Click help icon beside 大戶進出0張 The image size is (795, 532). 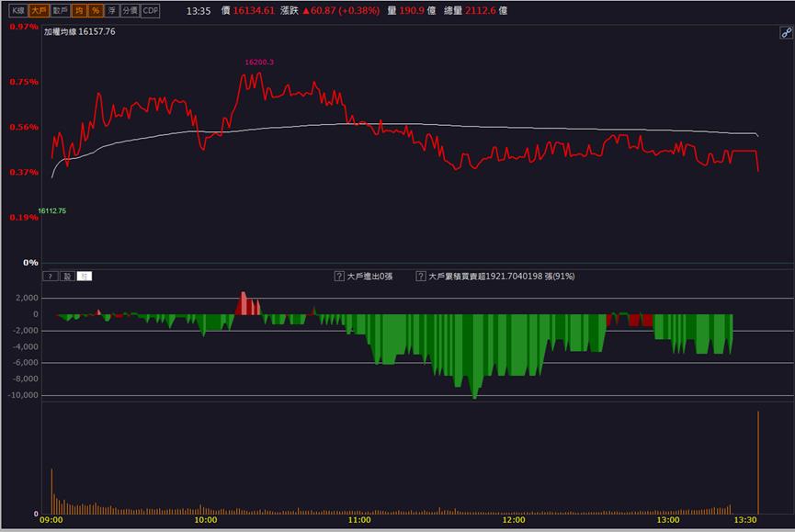[339, 277]
